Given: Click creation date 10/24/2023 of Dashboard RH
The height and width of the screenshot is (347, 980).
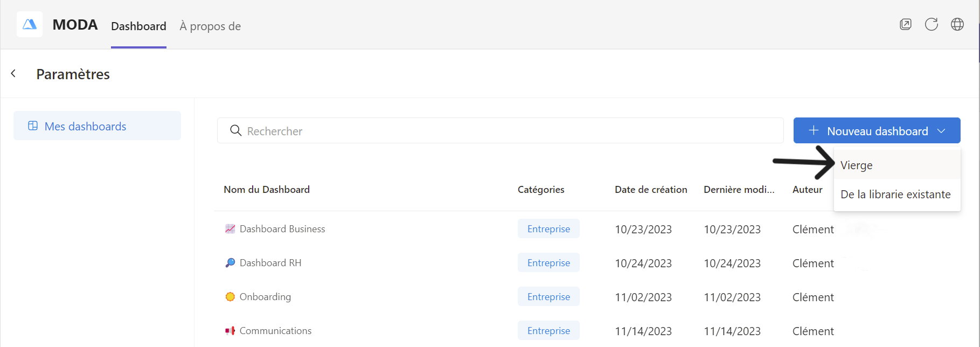Looking at the screenshot, I should (643, 263).
